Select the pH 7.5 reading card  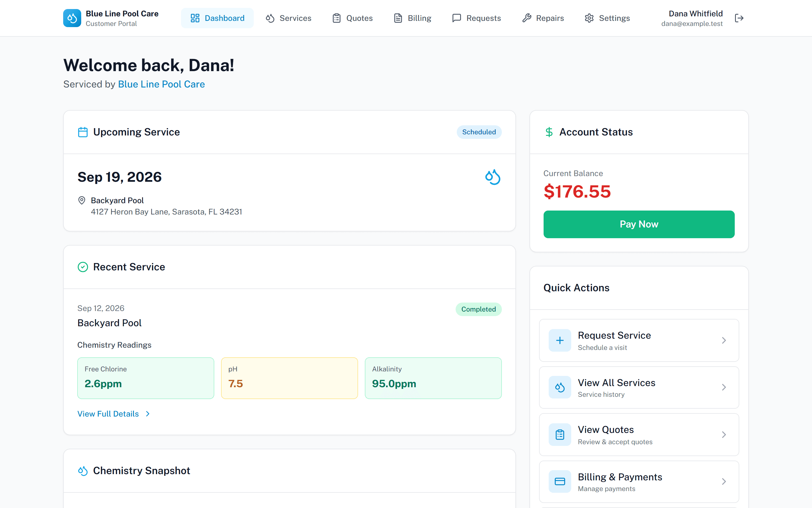(289, 378)
